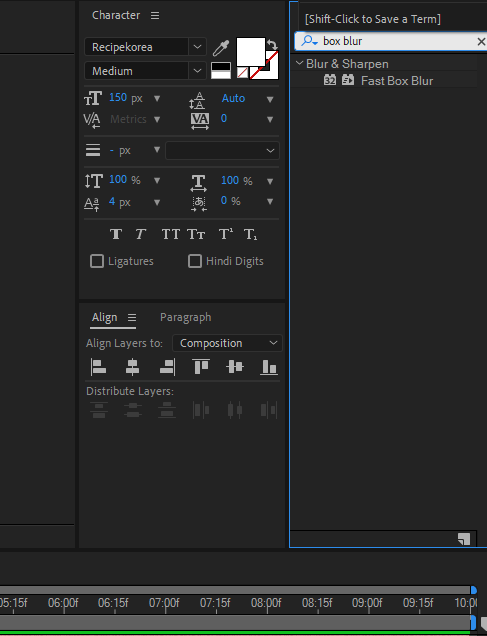Align layers to the bottom edge
The image size is (487, 636).
[x=268, y=367]
